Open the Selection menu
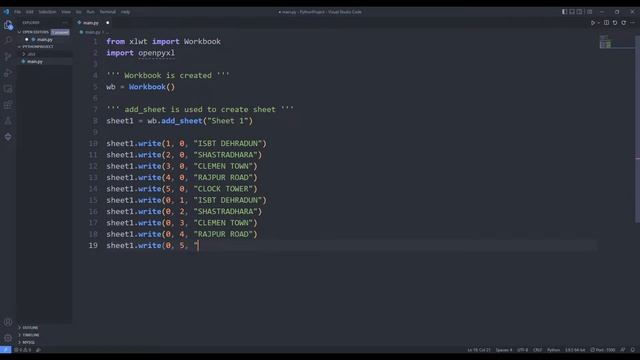This screenshot has height=360, width=640. point(47,12)
